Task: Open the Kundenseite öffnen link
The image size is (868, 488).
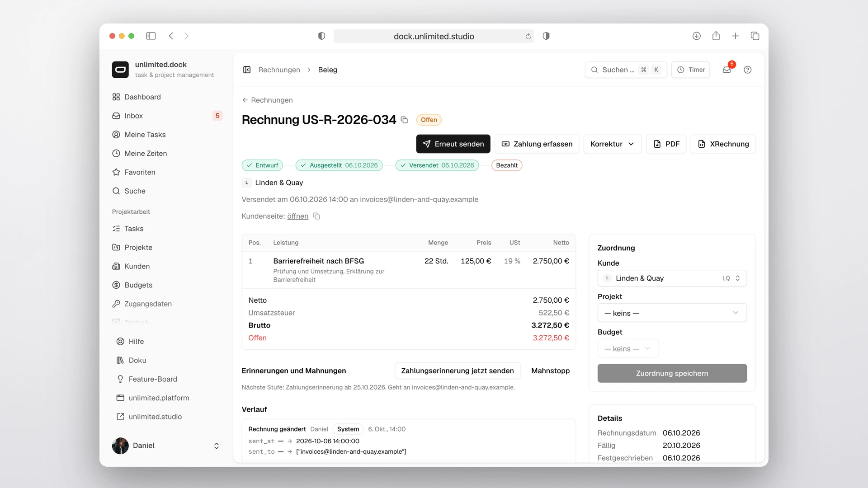Action: click(297, 216)
